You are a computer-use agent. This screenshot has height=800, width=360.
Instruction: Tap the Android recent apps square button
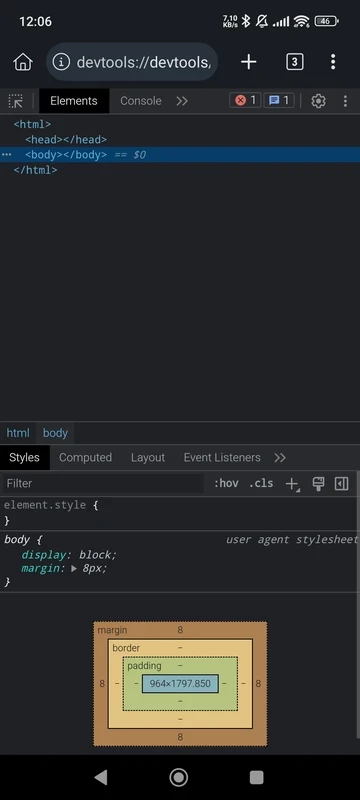[256, 777]
